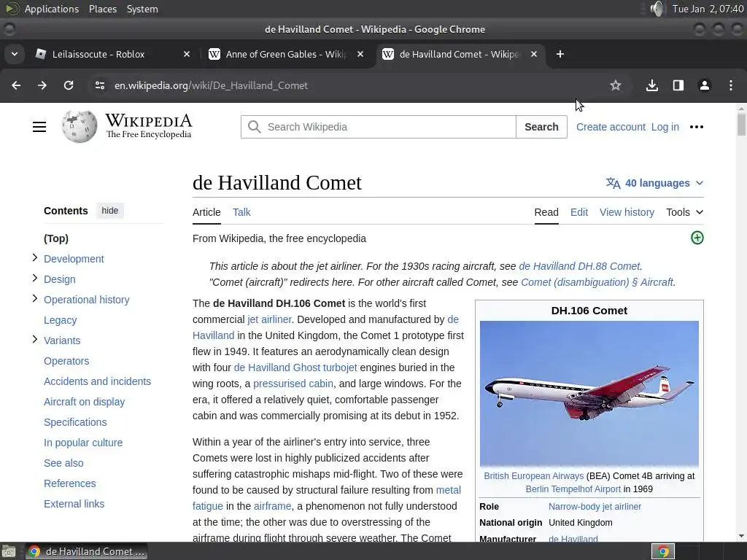
Task: Close the Leilaissocute Roblox tab
Action: (187, 54)
